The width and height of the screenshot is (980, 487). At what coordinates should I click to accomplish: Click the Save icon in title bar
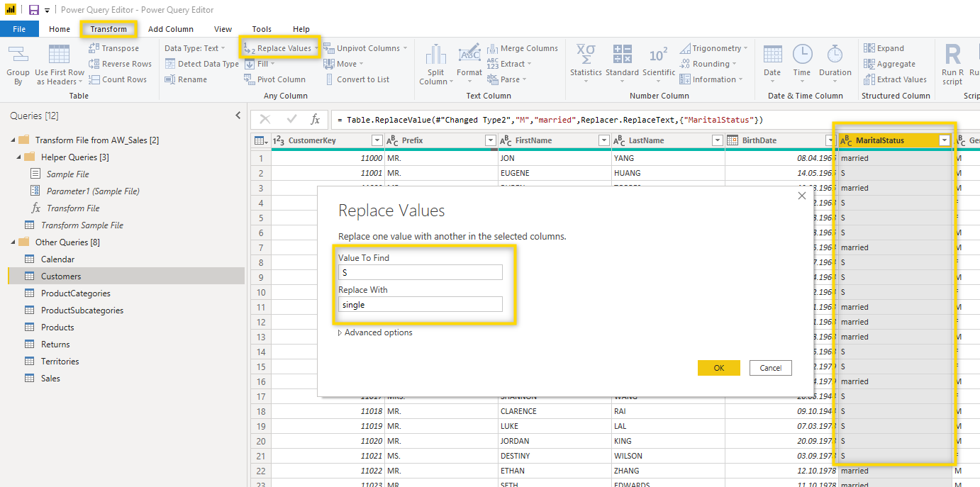point(33,10)
